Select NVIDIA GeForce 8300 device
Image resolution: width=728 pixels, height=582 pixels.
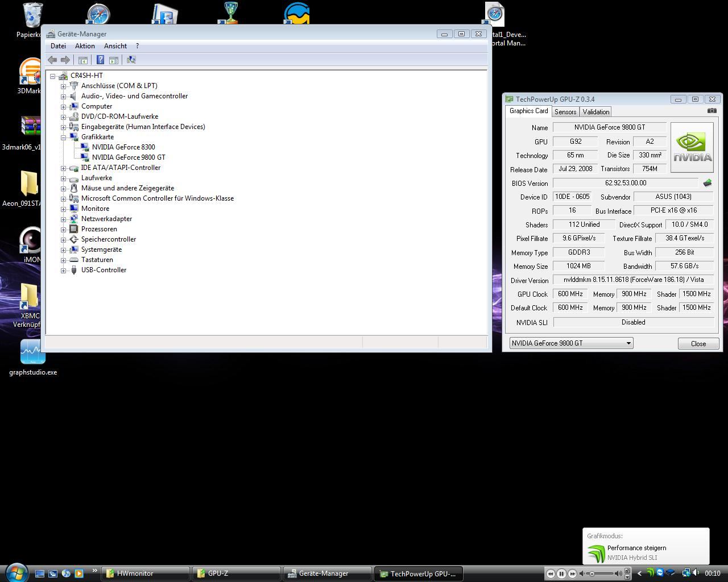pos(123,147)
